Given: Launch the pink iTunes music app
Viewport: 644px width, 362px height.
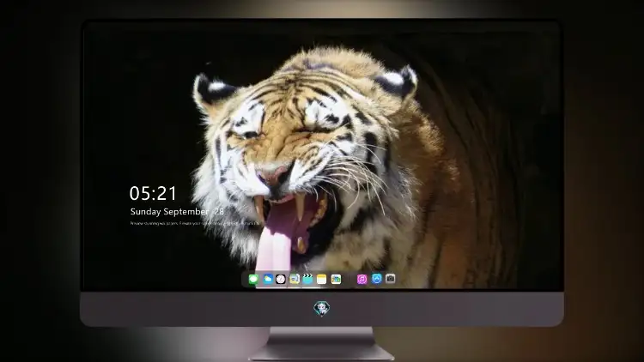Looking at the screenshot, I should click(x=361, y=279).
